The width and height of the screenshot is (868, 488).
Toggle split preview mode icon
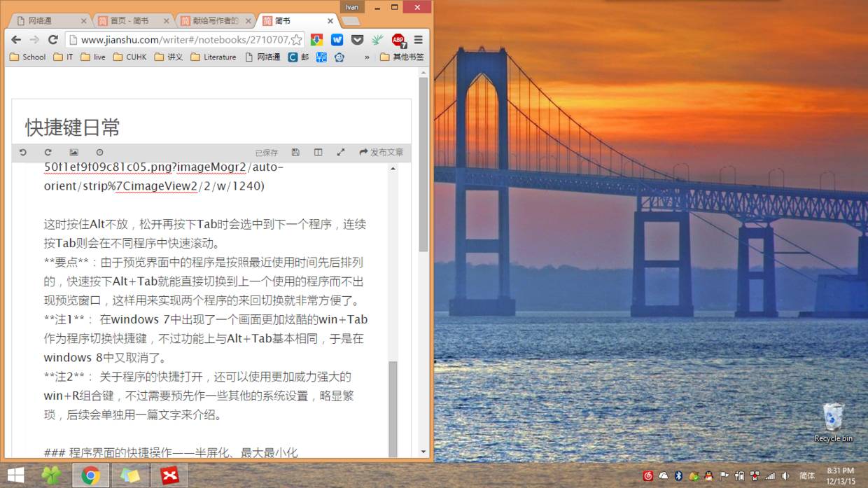tap(318, 152)
